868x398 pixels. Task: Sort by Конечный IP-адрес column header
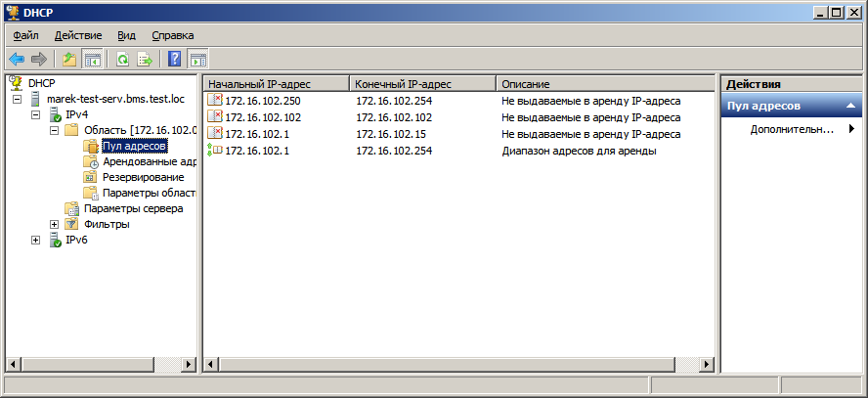423,84
